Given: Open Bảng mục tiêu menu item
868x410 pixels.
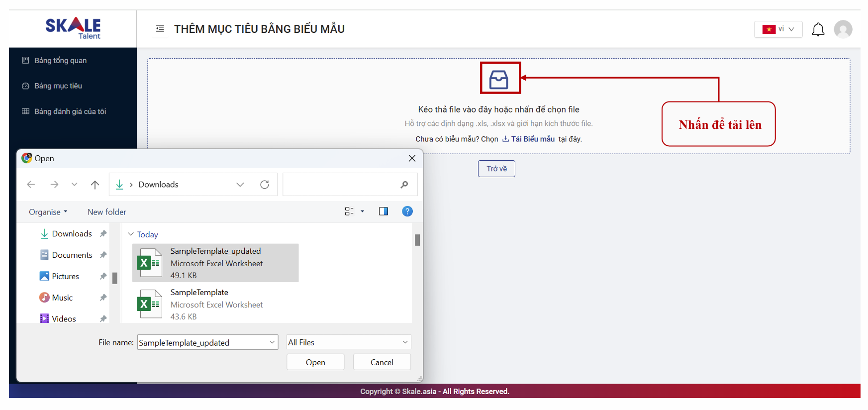Looking at the screenshot, I should (x=58, y=86).
